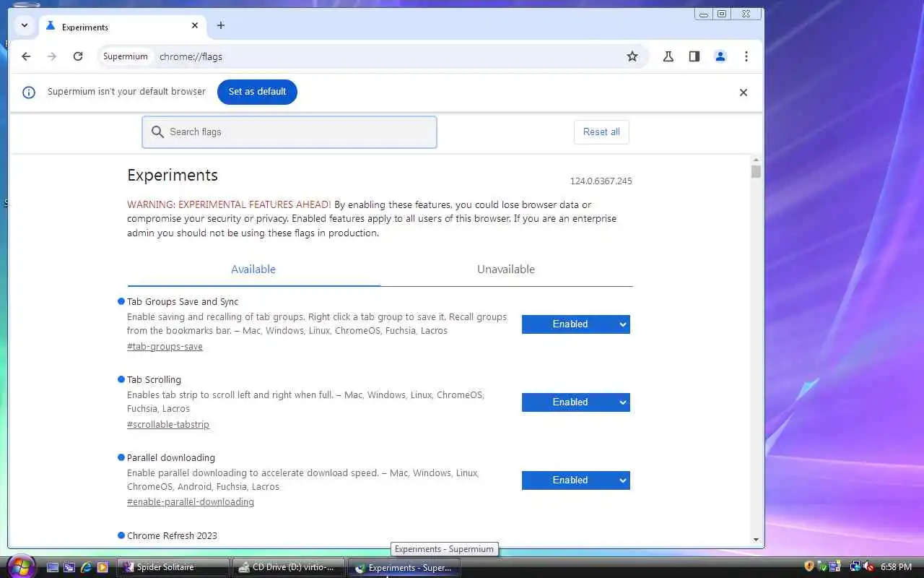Switch to Spider Solitaire taskbar button
The image size is (924, 578).
point(173,568)
